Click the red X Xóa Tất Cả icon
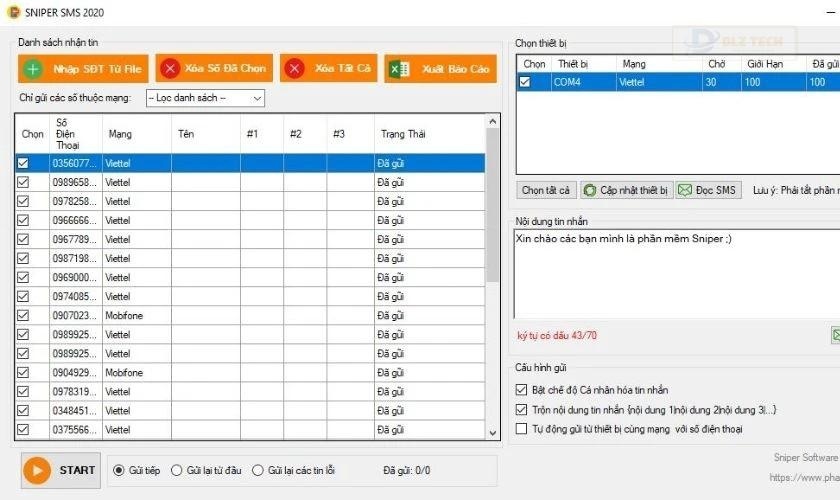 click(294, 69)
